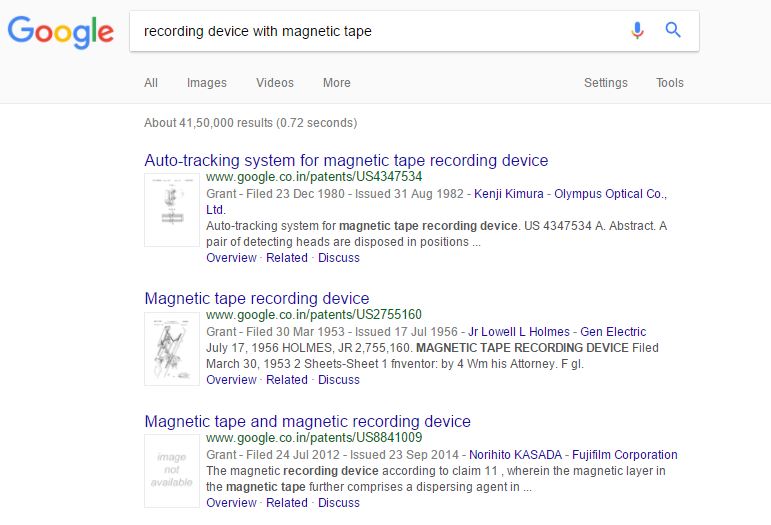Open the search Tools menu

670,83
